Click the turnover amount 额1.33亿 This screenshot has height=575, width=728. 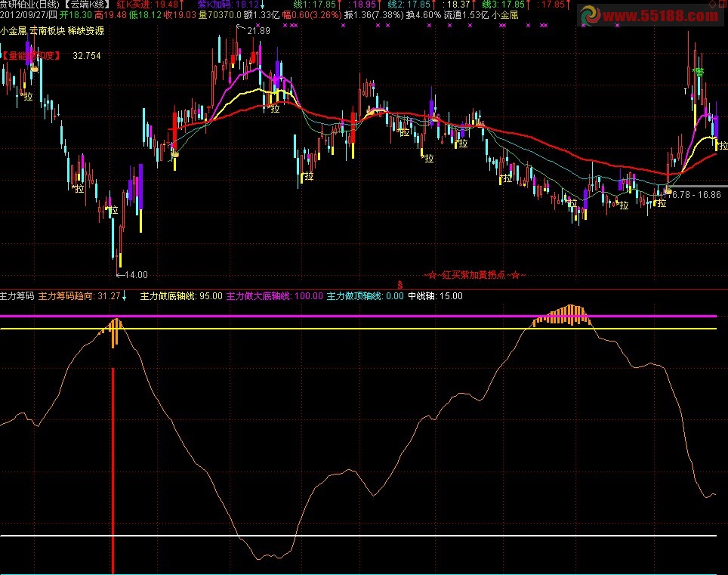262,15
